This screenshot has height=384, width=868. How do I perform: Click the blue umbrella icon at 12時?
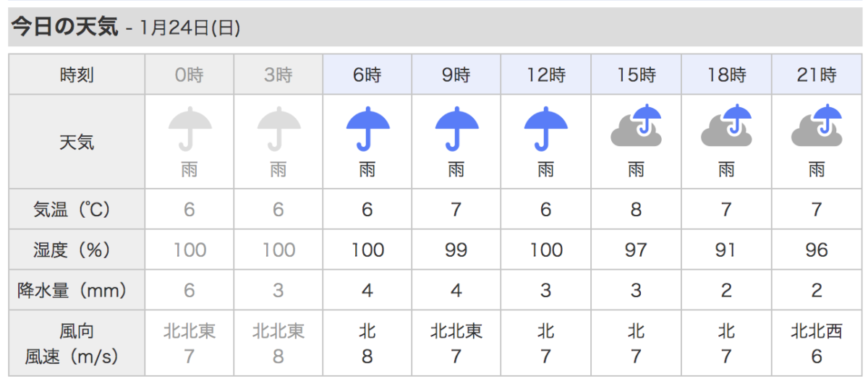pos(545,129)
